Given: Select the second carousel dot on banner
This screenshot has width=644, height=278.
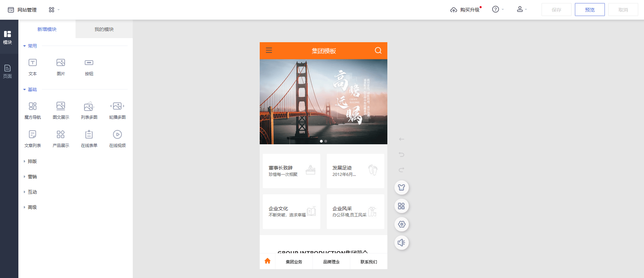Looking at the screenshot, I should (326, 141).
